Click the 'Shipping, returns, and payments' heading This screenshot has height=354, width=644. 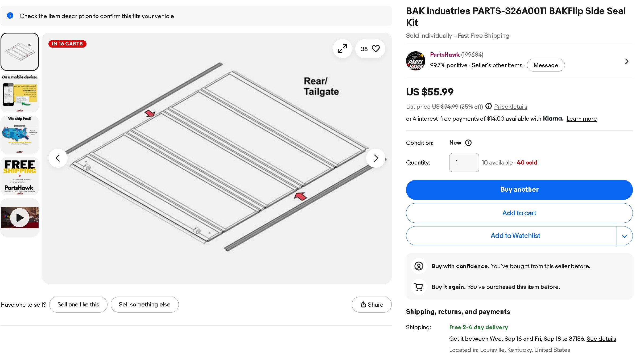[458, 312]
